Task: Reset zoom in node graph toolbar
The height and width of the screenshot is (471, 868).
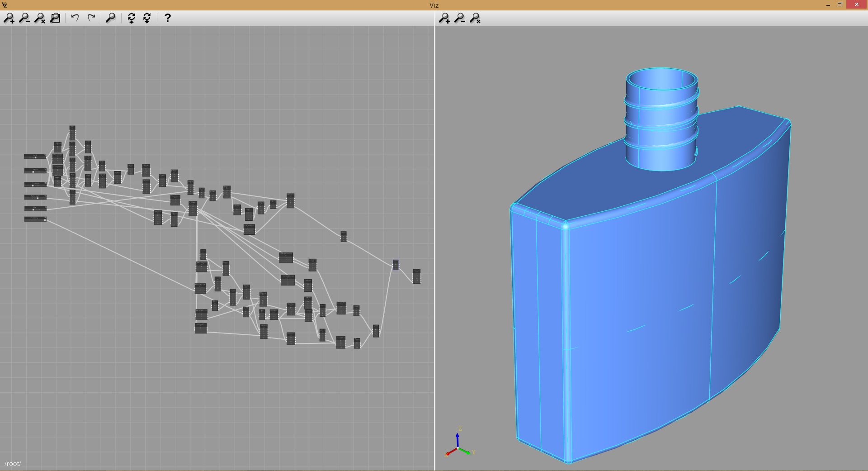Action: pyautogui.click(x=40, y=18)
